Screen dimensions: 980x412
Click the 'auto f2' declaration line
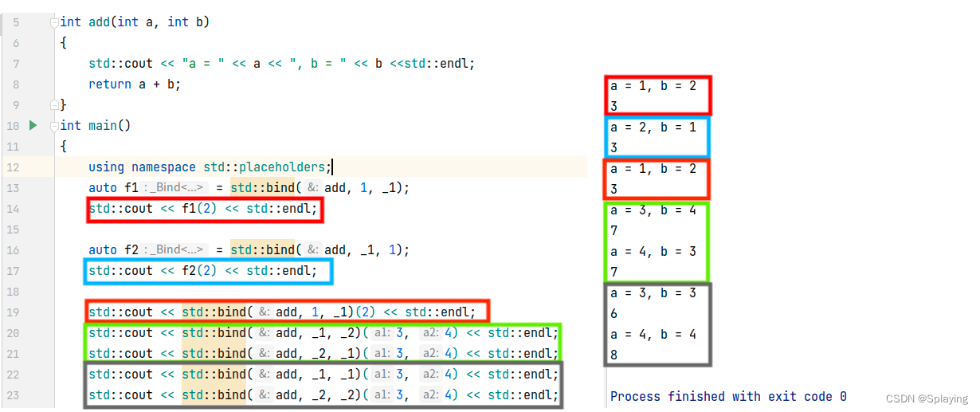click(249, 250)
